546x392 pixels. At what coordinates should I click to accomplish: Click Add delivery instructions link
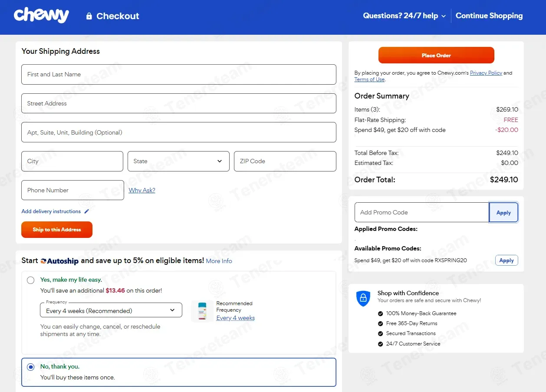tap(51, 211)
